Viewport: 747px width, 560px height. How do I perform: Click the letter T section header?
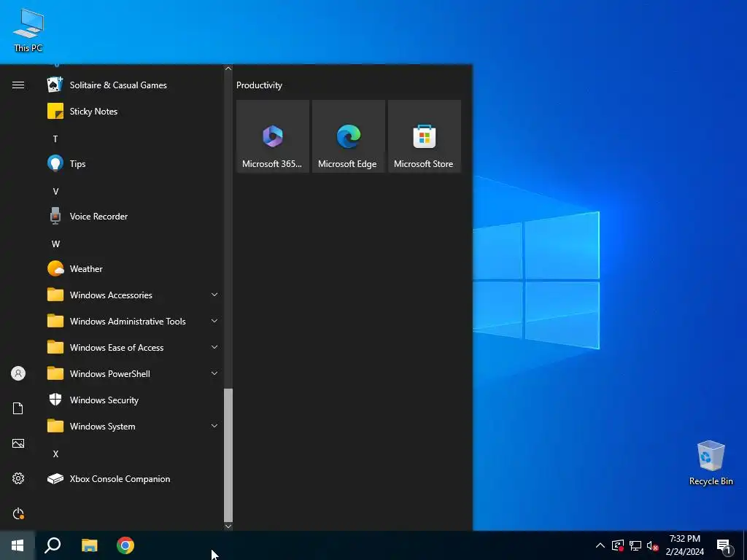pos(55,139)
